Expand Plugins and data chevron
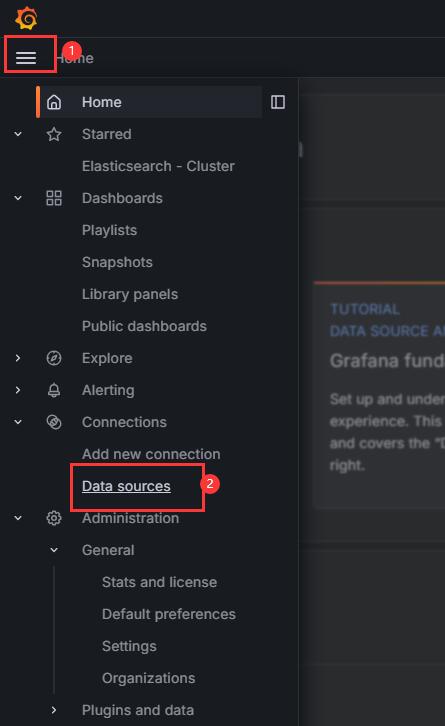 click(x=54, y=710)
